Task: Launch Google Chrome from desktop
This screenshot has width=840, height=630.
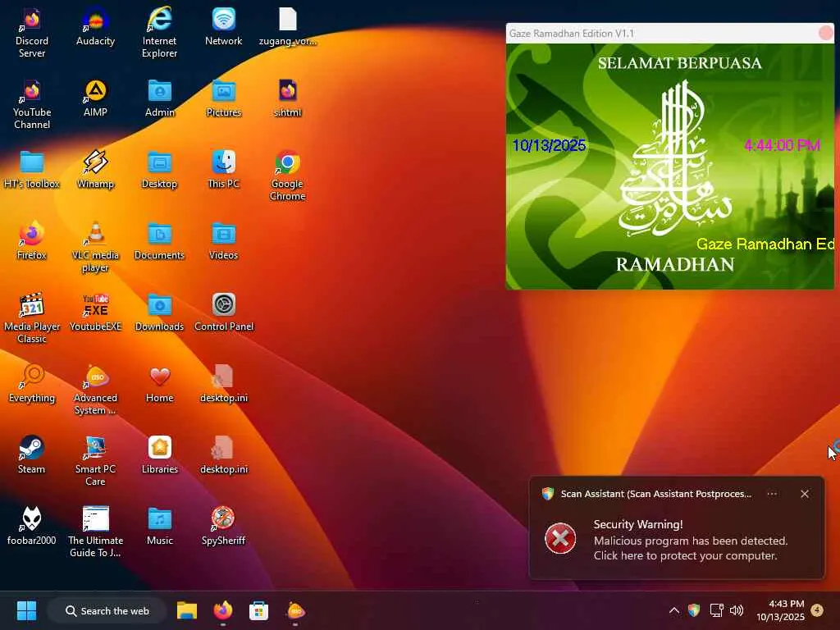Action: (288, 176)
